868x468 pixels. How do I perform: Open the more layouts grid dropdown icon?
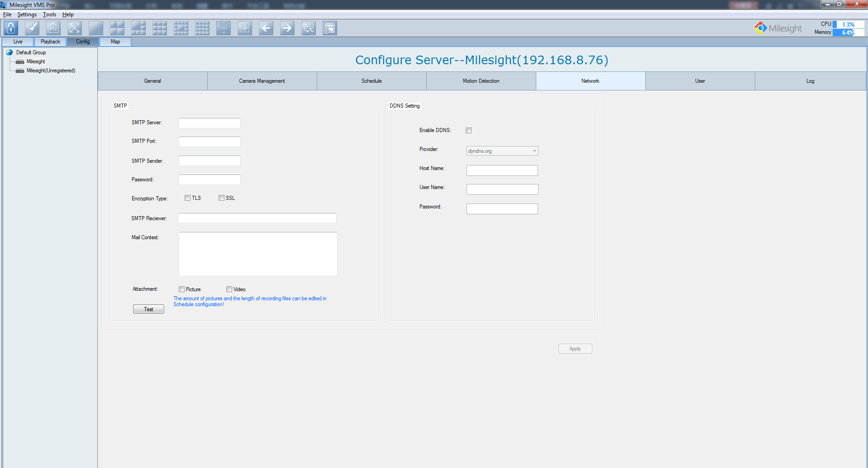(x=224, y=28)
